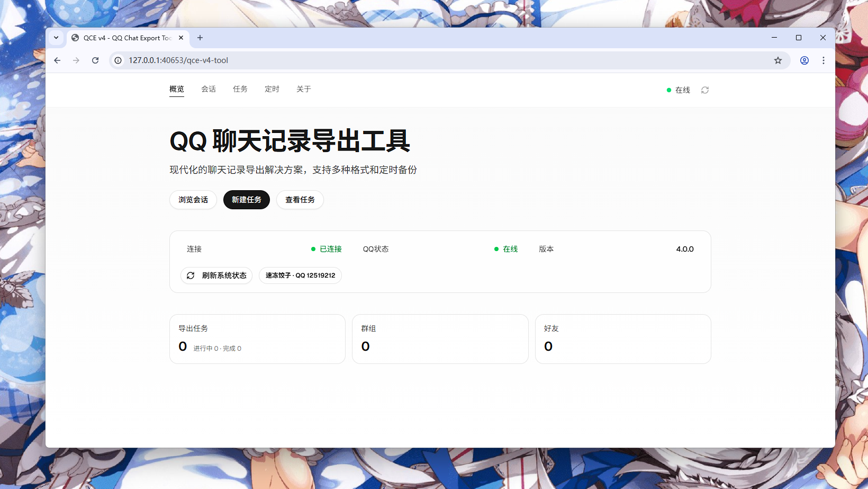This screenshot has width=868, height=489.
Task: Switch to 概览 tab
Action: (x=177, y=89)
